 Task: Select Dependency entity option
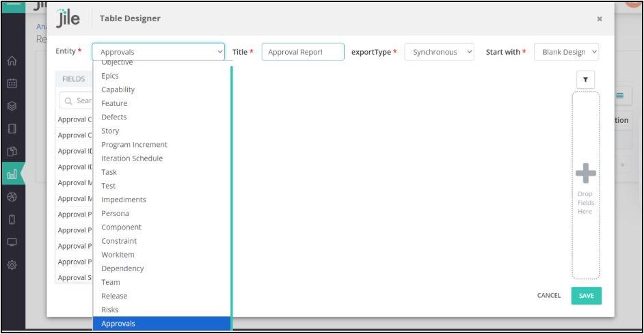point(161,268)
